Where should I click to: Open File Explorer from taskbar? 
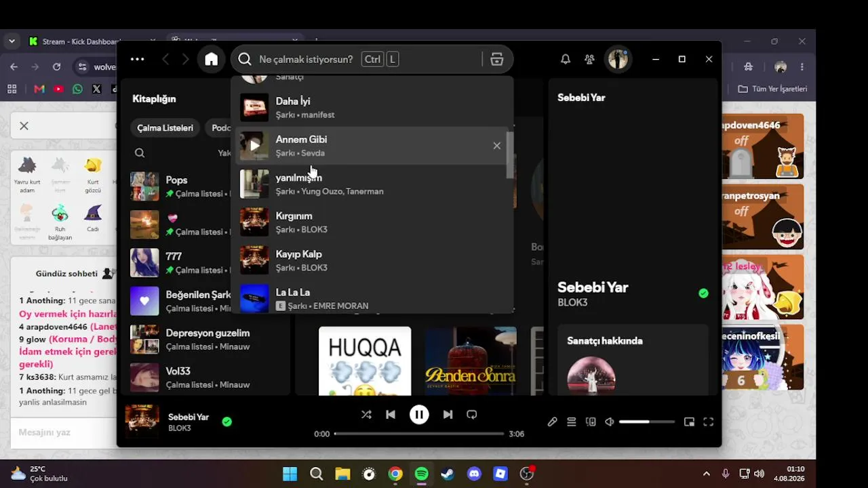[x=342, y=474]
